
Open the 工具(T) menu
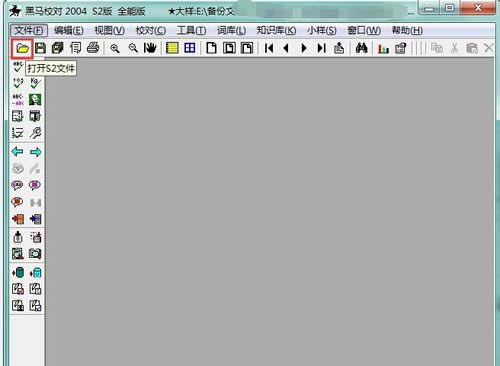pyautogui.click(x=191, y=31)
